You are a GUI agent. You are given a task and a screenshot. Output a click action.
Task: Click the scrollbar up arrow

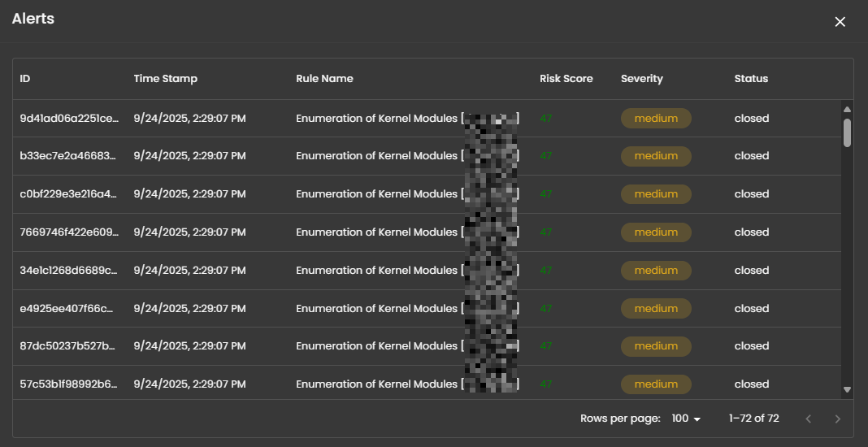click(x=847, y=109)
